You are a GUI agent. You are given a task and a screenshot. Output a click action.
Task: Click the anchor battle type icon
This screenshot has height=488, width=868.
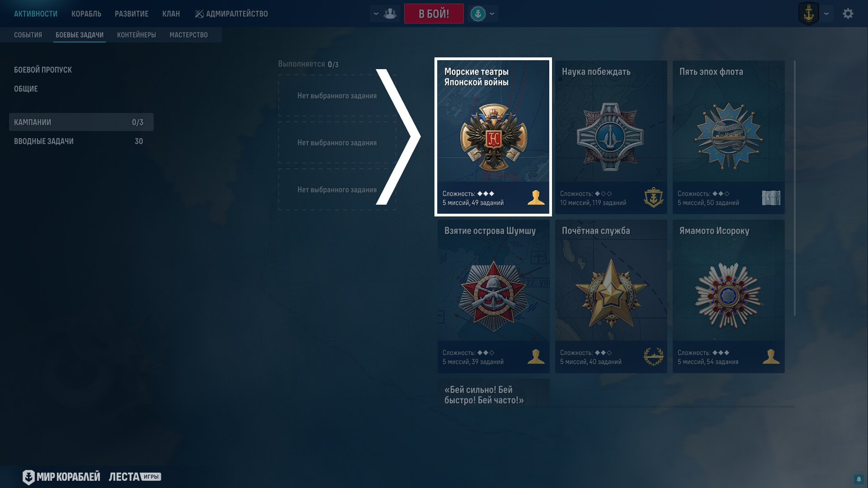(x=478, y=14)
